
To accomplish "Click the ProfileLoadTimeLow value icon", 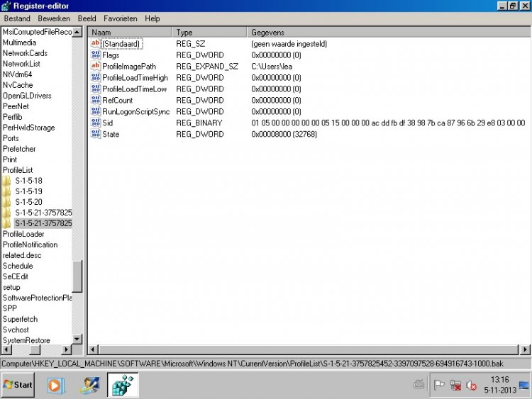I will click(x=96, y=89).
